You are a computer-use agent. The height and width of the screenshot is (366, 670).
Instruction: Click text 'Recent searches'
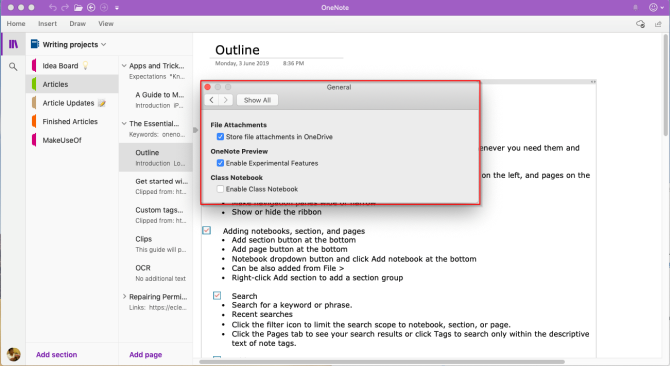tap(262, 314)
